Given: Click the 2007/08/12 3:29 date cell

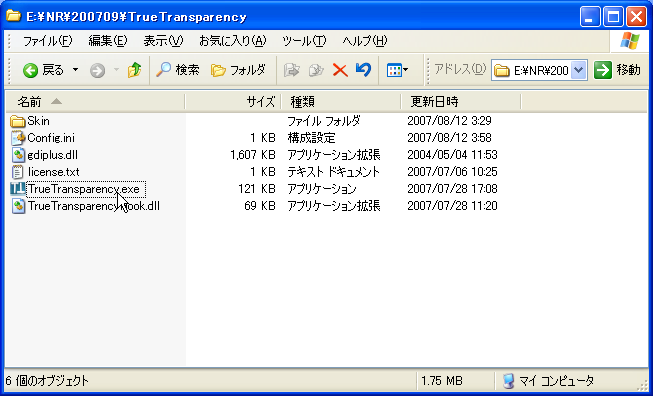Looking at the screenshot, I should [x=449, y=121].
